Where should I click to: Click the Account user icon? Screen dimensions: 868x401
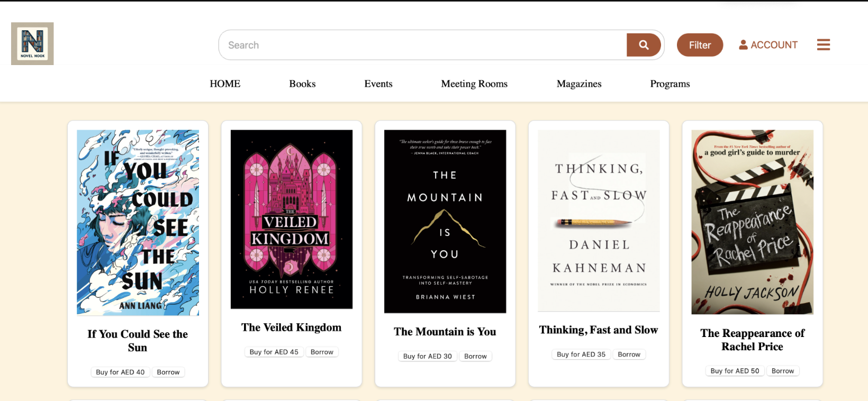click(x=743, y=45)
